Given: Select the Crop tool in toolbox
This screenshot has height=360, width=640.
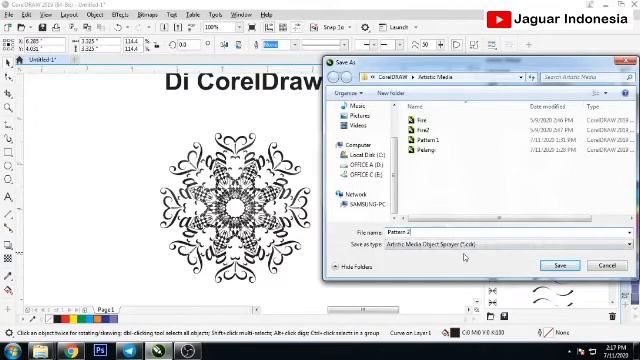Looking at the screenshot, I should pos(8,93).
